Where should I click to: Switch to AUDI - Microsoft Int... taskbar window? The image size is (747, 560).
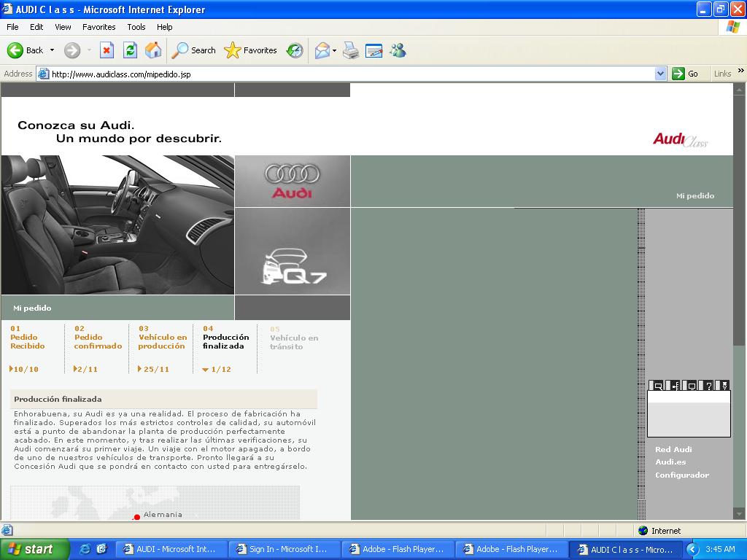[x=171, y=549]
